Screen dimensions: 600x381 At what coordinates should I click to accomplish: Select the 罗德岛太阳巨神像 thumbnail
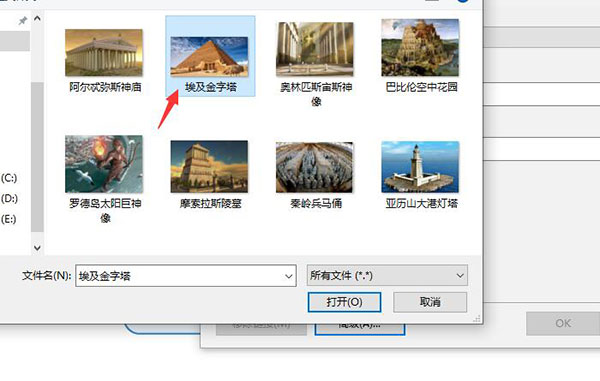(104, 164)
